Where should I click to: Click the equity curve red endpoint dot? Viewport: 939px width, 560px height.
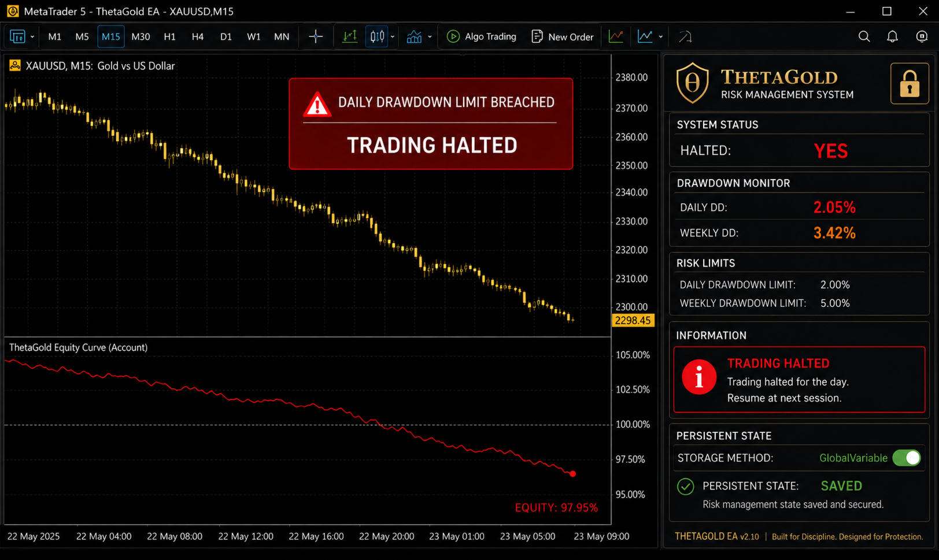pyautogui.click(x=572, y=474)
